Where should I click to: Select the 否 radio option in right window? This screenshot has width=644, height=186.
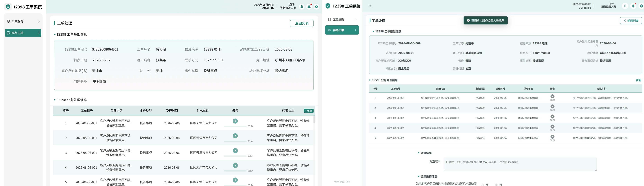[x=496, y=185]
